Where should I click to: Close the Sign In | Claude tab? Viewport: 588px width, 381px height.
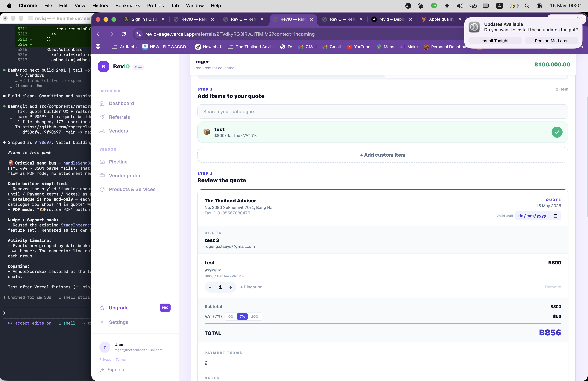click(x=163, y=19)
